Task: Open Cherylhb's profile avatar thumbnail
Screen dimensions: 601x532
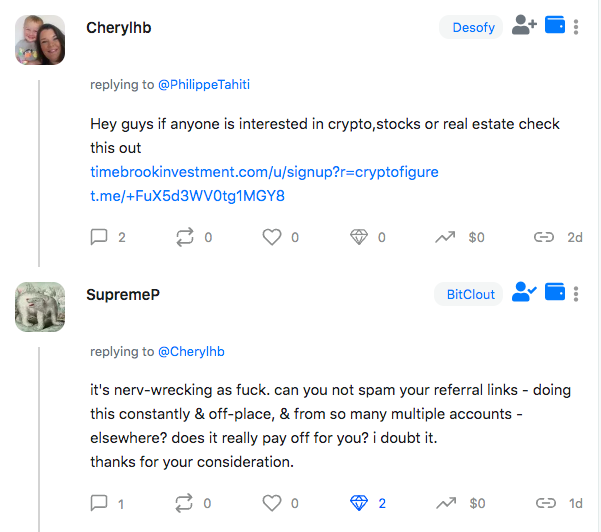Action: (x=40, y=40)
